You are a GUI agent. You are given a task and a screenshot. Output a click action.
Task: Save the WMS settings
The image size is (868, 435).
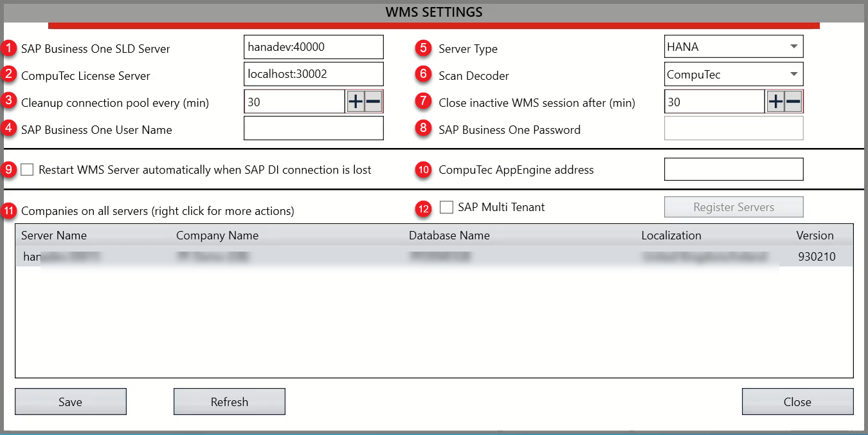click(x=70, y=402)
